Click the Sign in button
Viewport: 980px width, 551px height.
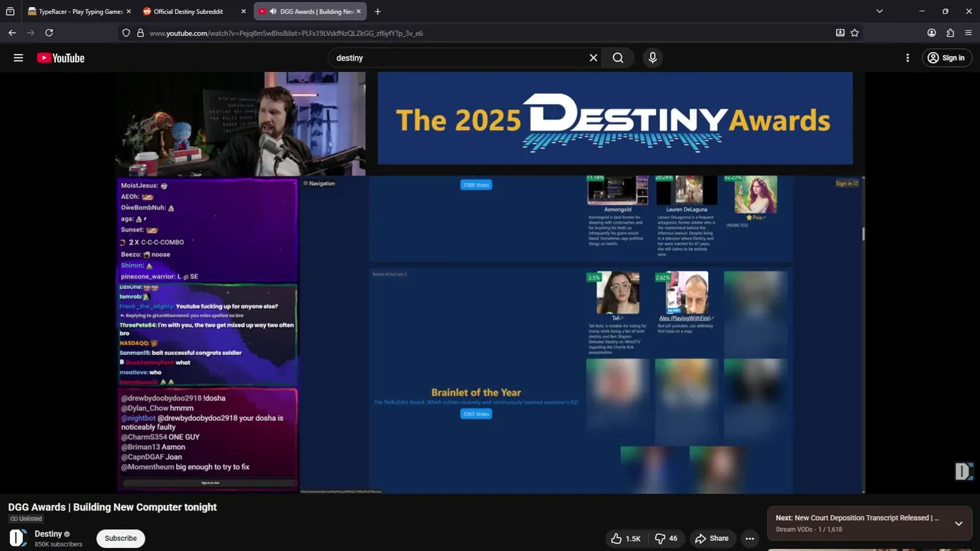pos(946,57)
